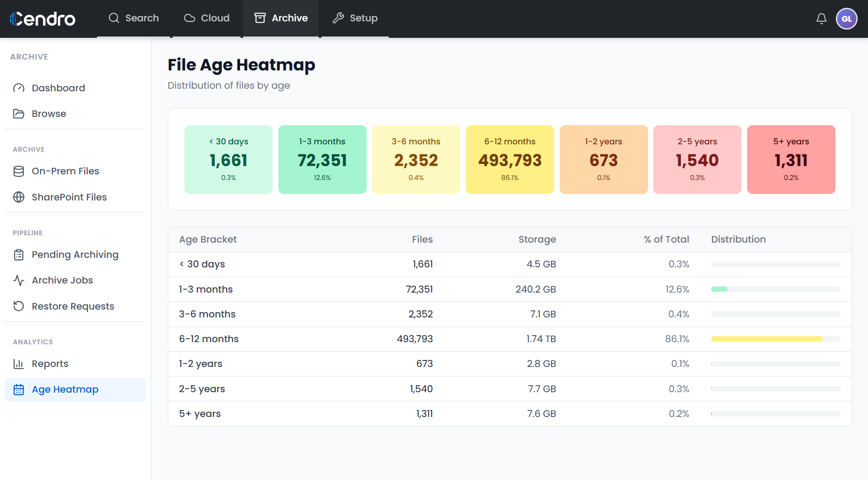Select the 5+ years heatmap tile
The width and height of the screenshot is (868, 480).
791,160
